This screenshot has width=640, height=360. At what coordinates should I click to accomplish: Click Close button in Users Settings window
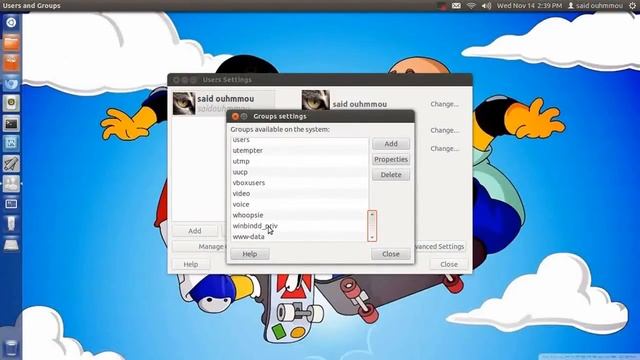coord(449,264)
